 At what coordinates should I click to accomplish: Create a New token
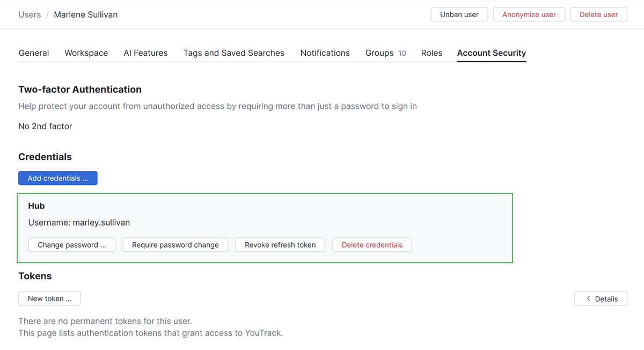point(49,299)
